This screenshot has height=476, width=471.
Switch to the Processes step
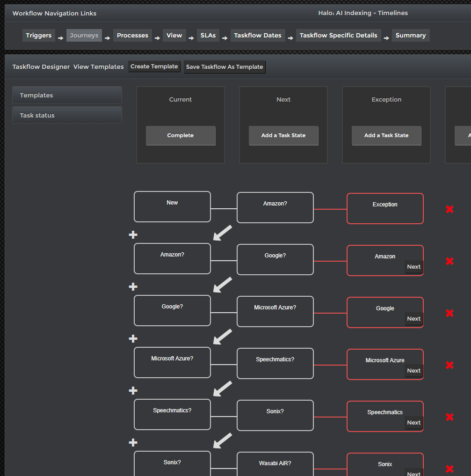tap(132, 35)
